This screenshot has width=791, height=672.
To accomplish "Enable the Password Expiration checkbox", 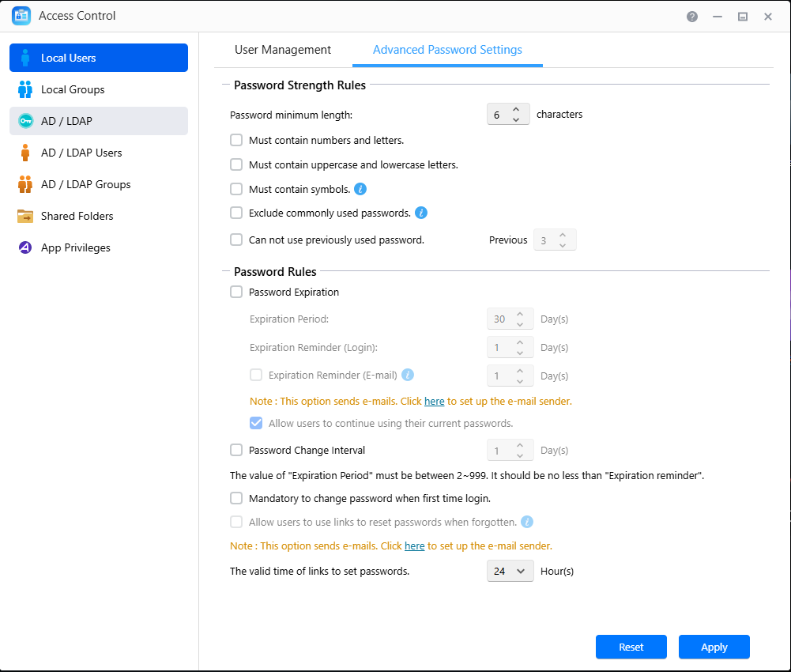I will 236,292.
